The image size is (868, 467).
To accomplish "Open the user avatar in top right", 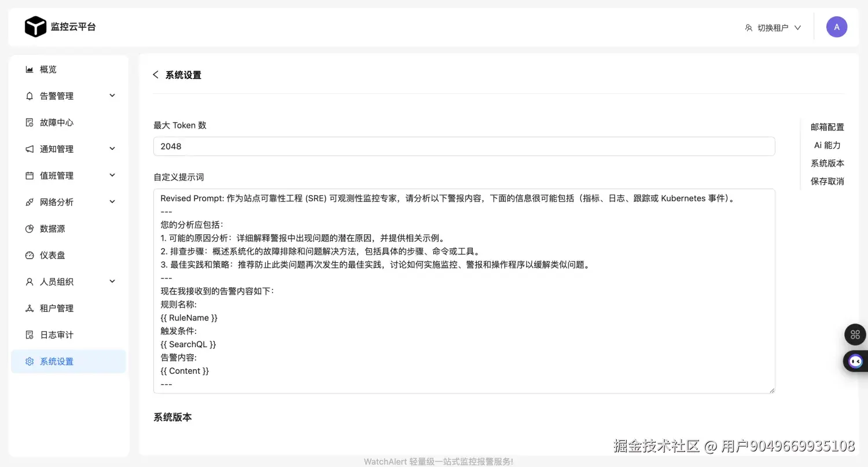I will [x=837, y=27].
